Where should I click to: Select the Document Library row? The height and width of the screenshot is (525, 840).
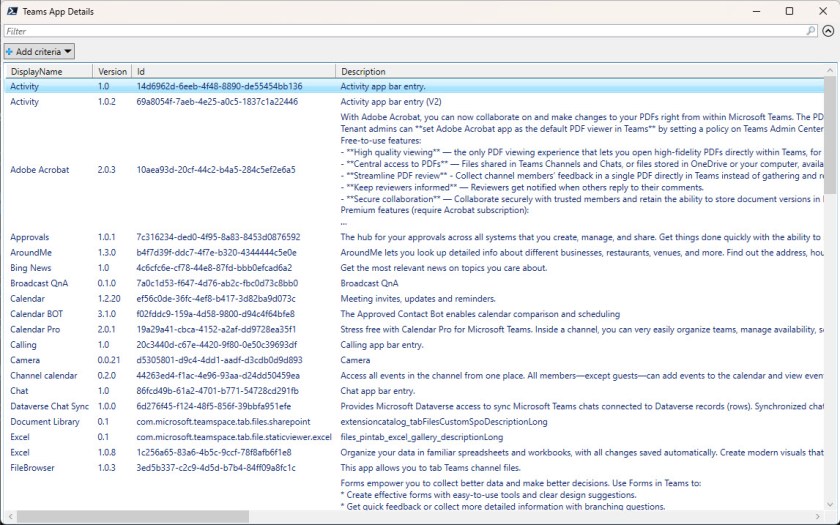414,422
